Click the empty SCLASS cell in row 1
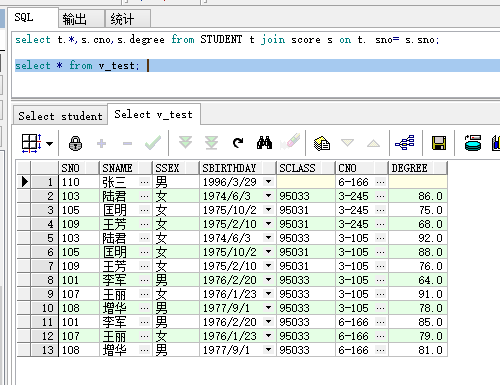This screenshot has height=385, width=500. tap(306, 182)
